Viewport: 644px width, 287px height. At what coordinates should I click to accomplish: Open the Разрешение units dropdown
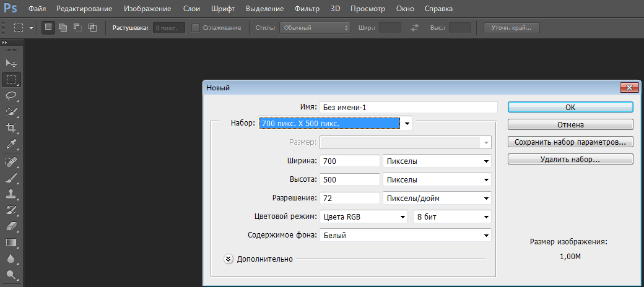click(437, 199)
